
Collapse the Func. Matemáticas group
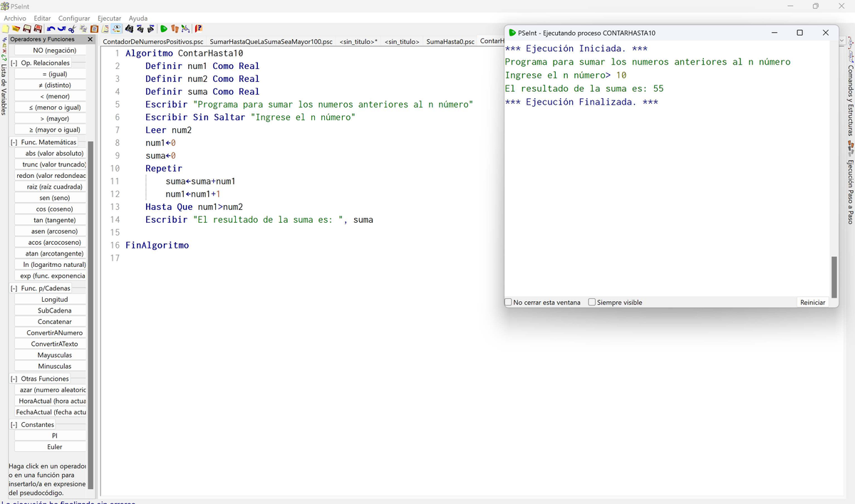coord(14,142)
